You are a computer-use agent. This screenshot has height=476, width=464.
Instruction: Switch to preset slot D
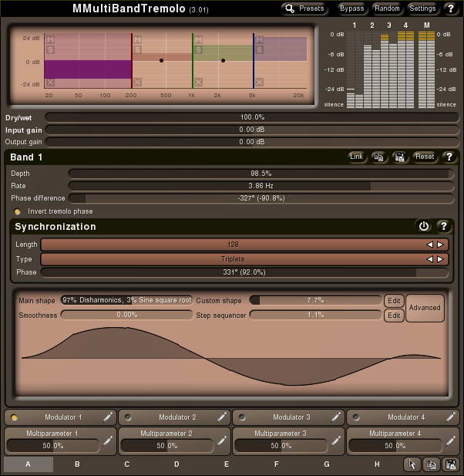click(177, 464)
